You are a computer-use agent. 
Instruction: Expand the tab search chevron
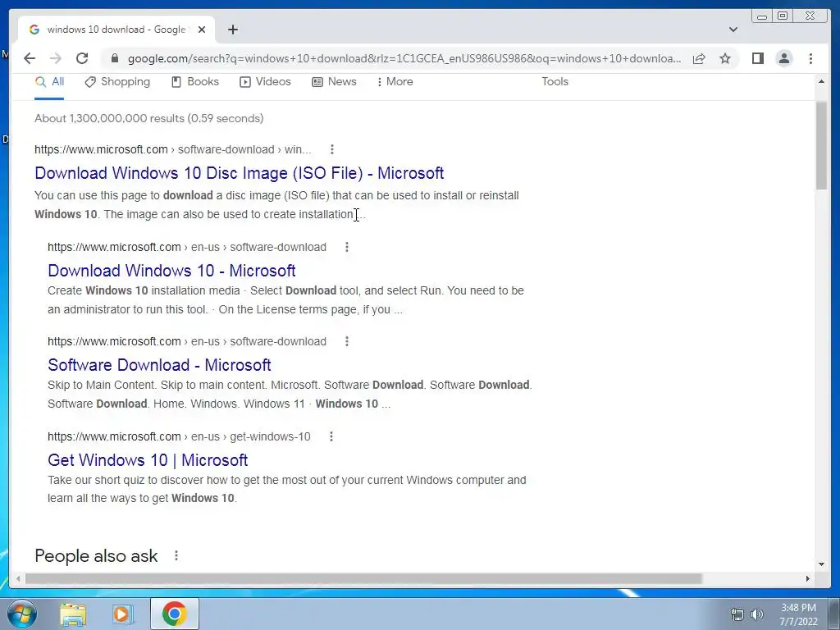(733, 30)
